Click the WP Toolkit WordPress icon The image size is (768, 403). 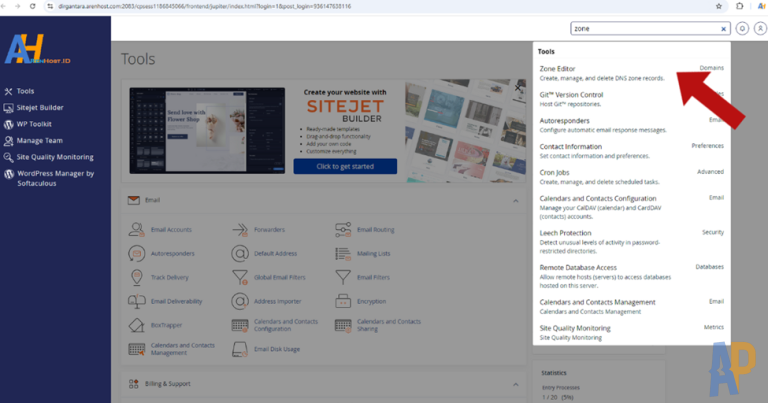click(x=8, y=124)
